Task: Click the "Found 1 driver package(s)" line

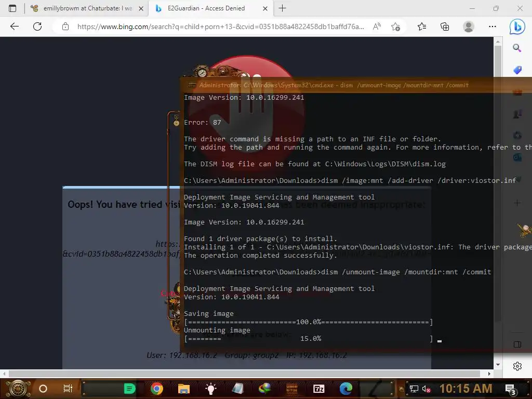Action: pyautogui.click(x=260, y=239)
